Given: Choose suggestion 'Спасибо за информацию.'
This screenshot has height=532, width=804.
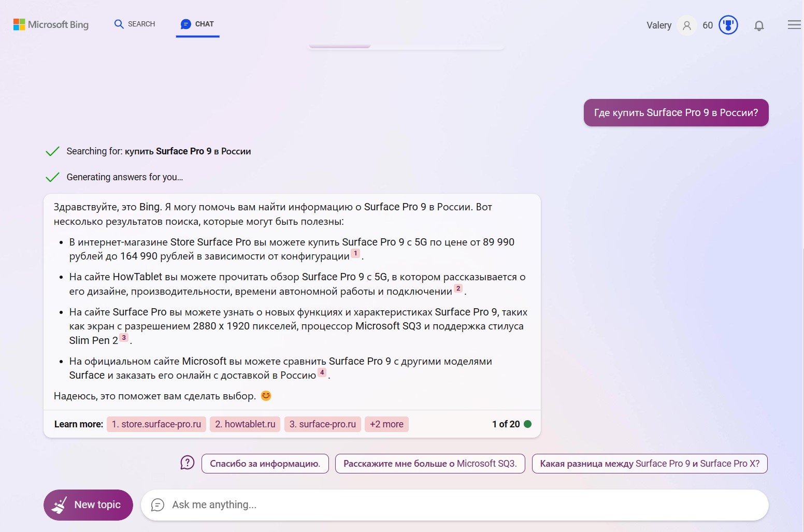Looking at the screenshot, I should click(265, 464).
